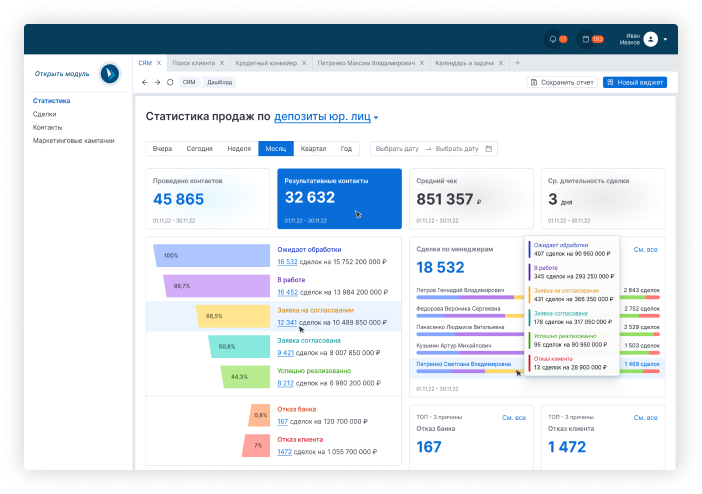Click the yellow 66,5% funnel segment
This screenshot has width=702, height=494.
click(x=213, y=316)
